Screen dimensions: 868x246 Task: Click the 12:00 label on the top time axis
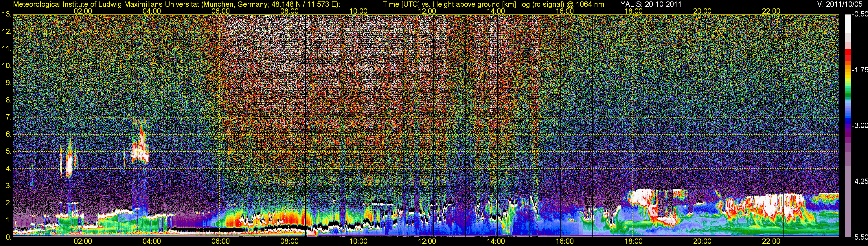coord(427,11)
